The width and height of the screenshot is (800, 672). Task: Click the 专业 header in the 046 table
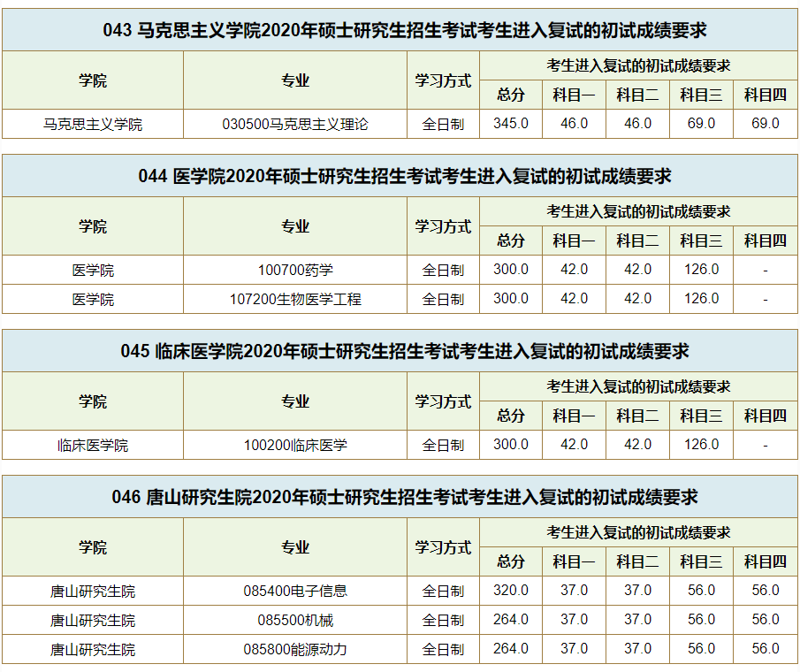295,547
